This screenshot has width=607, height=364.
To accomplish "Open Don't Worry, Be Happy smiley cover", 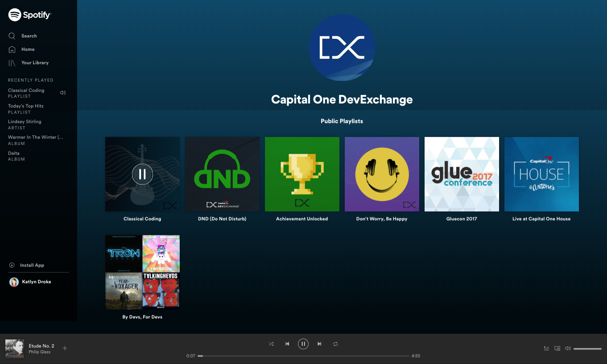I will click(382, 174).
